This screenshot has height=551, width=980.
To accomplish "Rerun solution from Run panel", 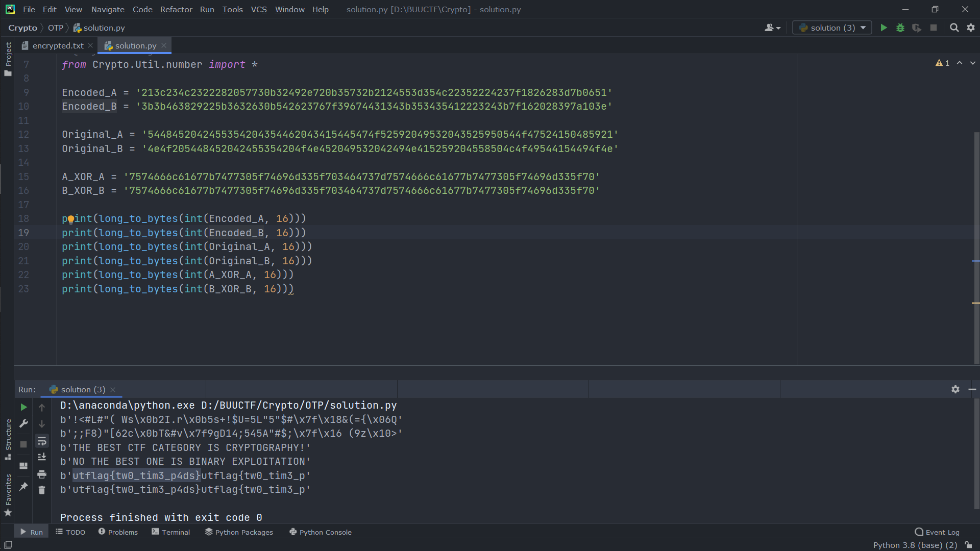I will pos(23,407).
